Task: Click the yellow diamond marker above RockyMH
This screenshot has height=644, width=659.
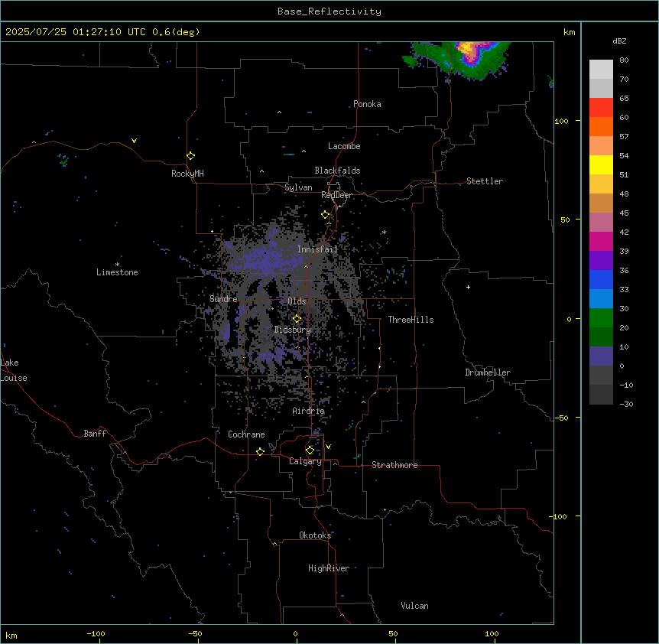Action: [x=190, y=156]
